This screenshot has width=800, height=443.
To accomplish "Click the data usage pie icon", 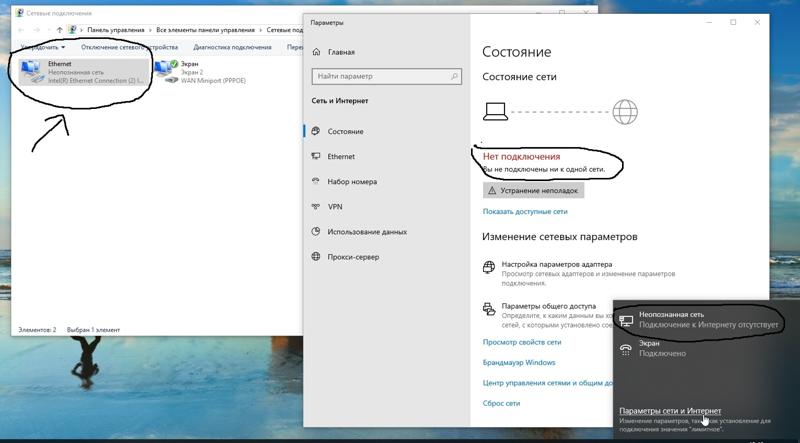I will tap(316, 231).
